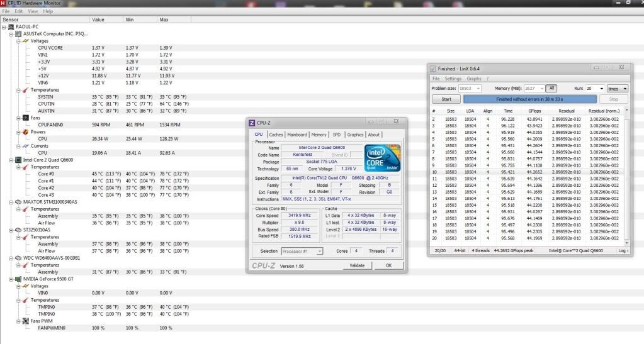Click the Temperatures icon above SYSTIN
This screenshot has height=344, width=644.
(x=25, y=90)
